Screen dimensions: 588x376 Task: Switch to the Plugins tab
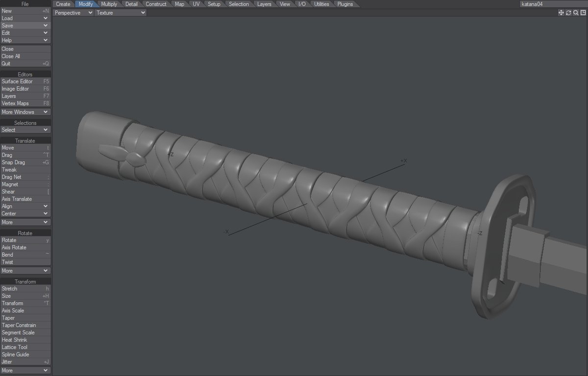coord(345,4)
